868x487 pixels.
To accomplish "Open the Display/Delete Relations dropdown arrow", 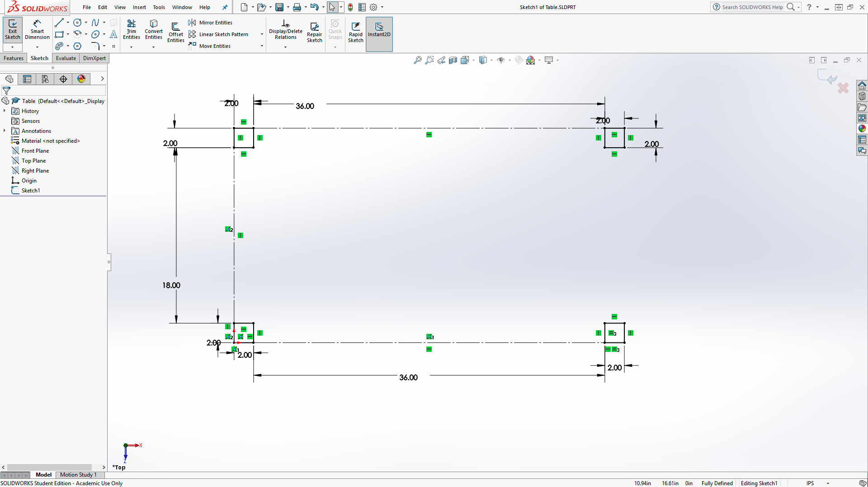I will [285, 47].
